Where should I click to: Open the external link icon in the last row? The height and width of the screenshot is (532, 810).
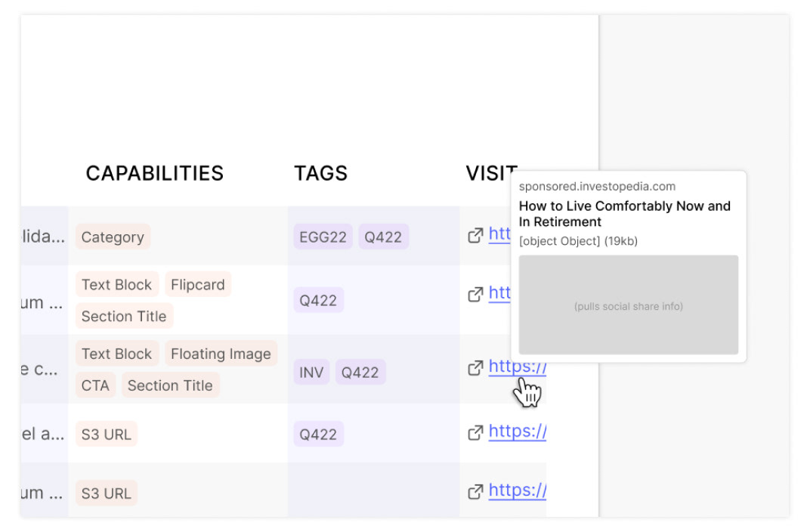tap(475, 492)
